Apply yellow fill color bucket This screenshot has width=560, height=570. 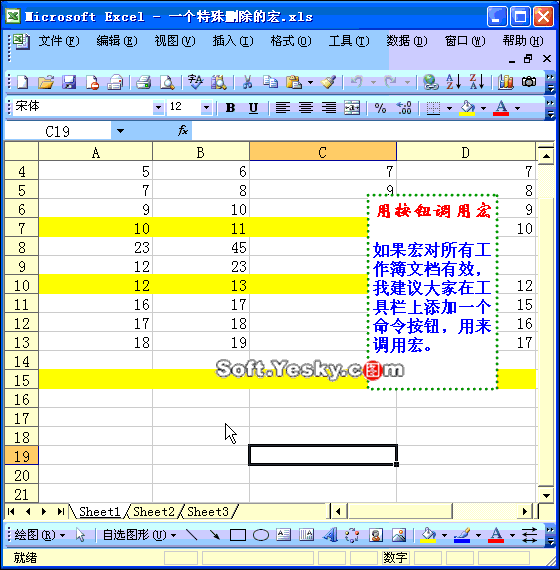467,108
